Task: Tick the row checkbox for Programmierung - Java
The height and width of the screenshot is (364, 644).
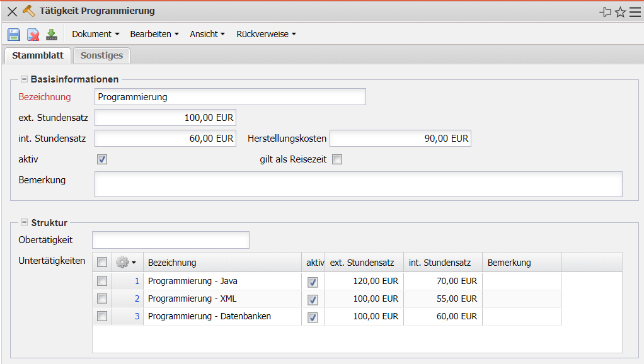Action: pos(102,282)
